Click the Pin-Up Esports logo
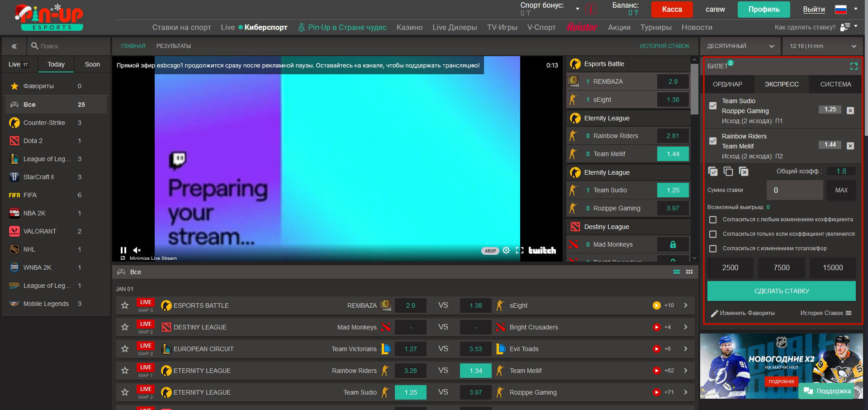Viewport: 868px width, 410px height. (49, 17)
